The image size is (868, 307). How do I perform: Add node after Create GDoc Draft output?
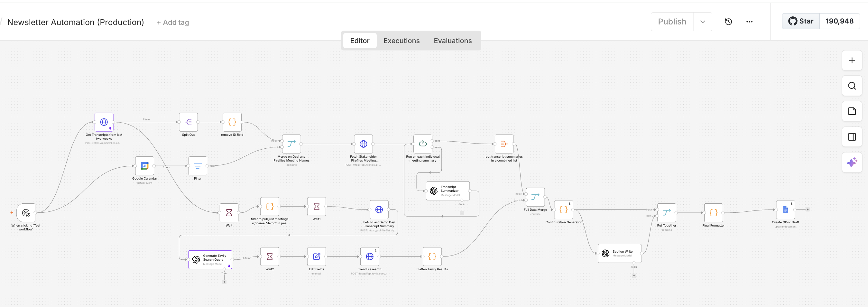coord(807,209)
